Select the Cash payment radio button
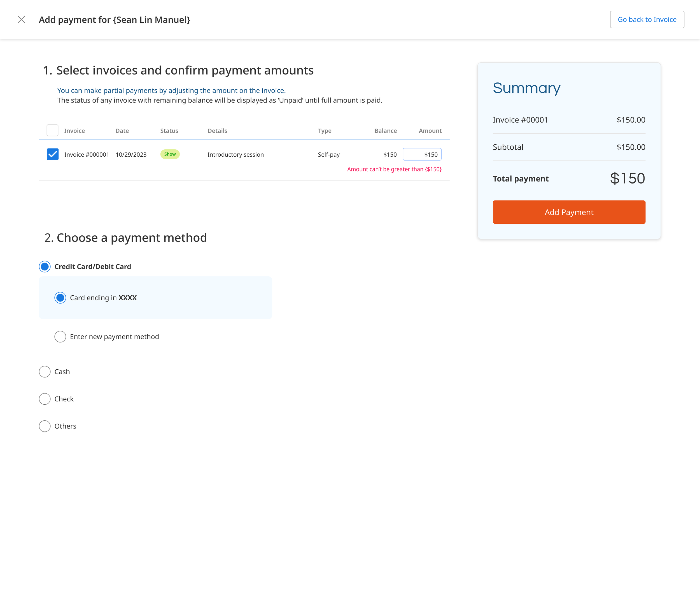 click(x=45, y=372)
